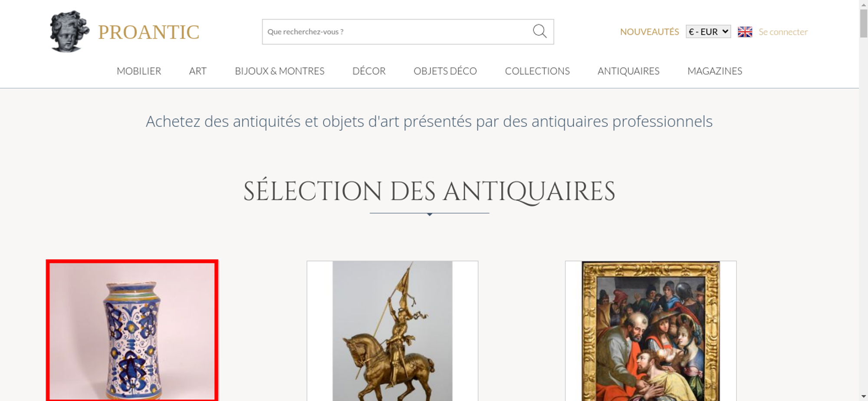The image size is (868, 401).
Task: Switch language via the UK flag icon
Action: coord(745,32)
